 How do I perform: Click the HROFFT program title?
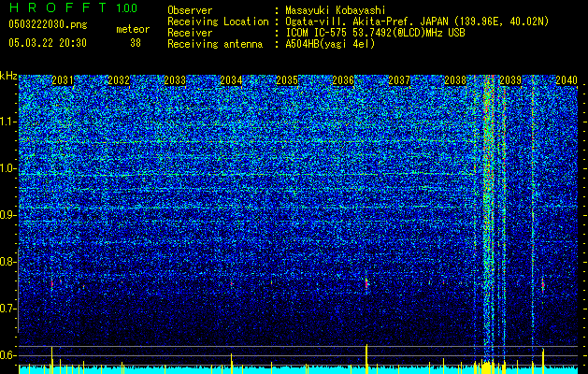tap(58, 7)
